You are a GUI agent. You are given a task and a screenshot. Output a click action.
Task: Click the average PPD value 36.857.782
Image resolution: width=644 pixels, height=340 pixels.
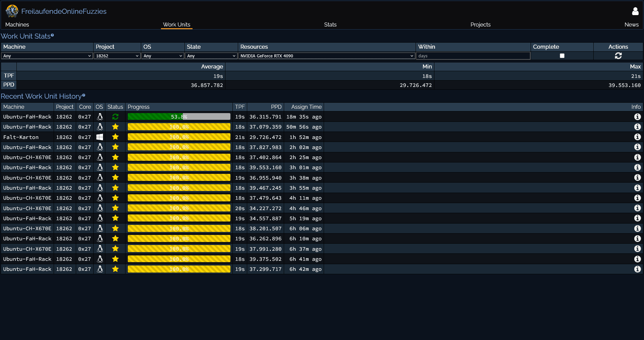[207, 85]
